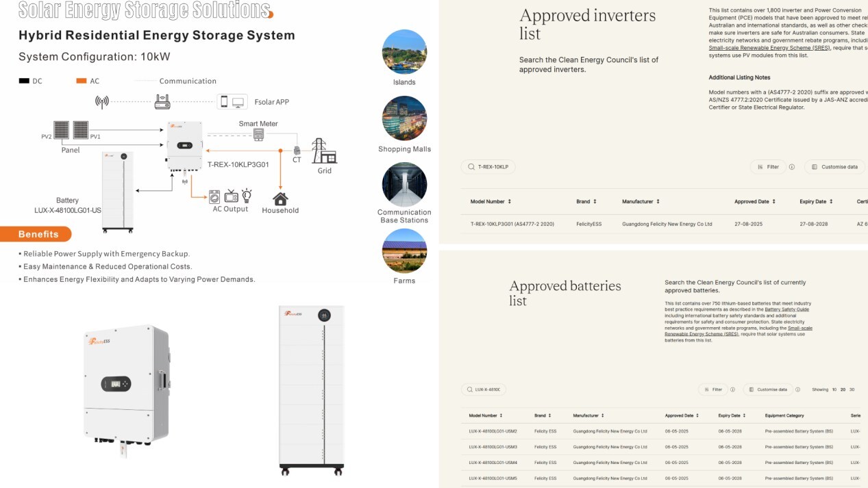The height and width of the screenshot is (488, 868).
Task: Click the Household house icon in diagram
Action: point(280,198)
